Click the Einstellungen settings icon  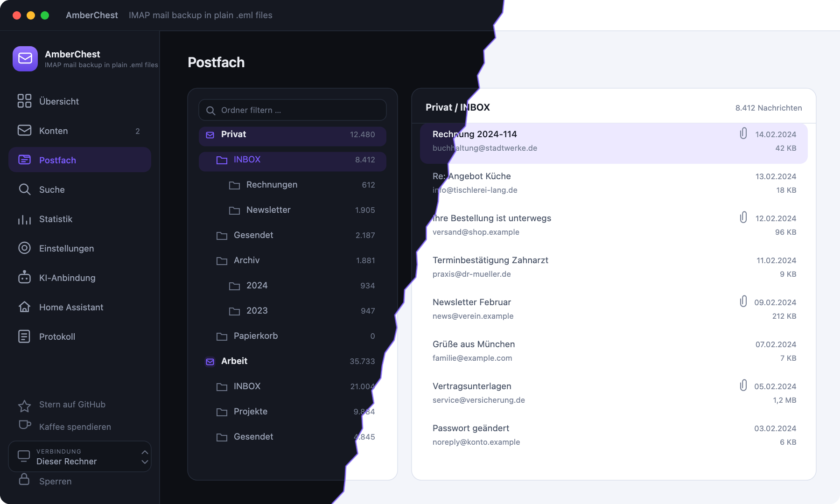(24, 248)
